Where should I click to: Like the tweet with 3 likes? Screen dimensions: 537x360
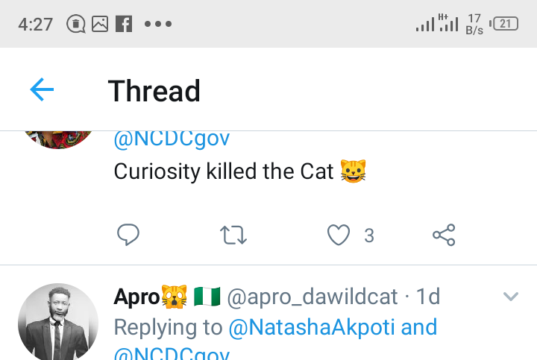[338, 235]
